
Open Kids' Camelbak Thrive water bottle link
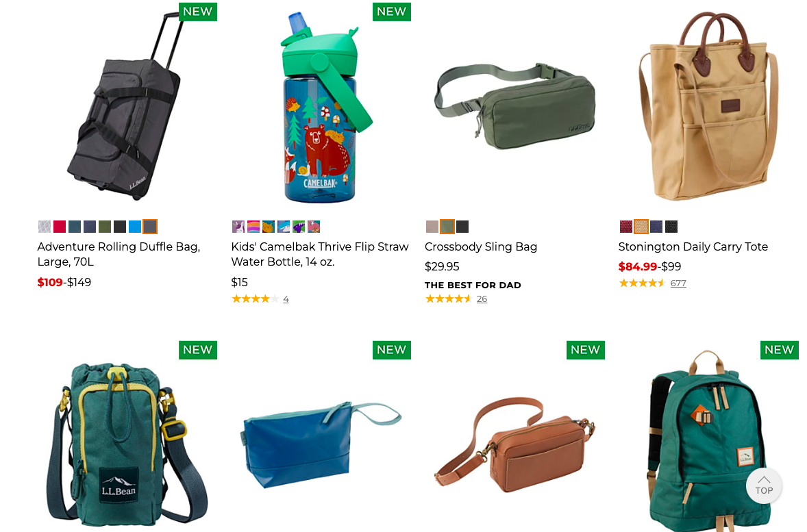point(320,254)
